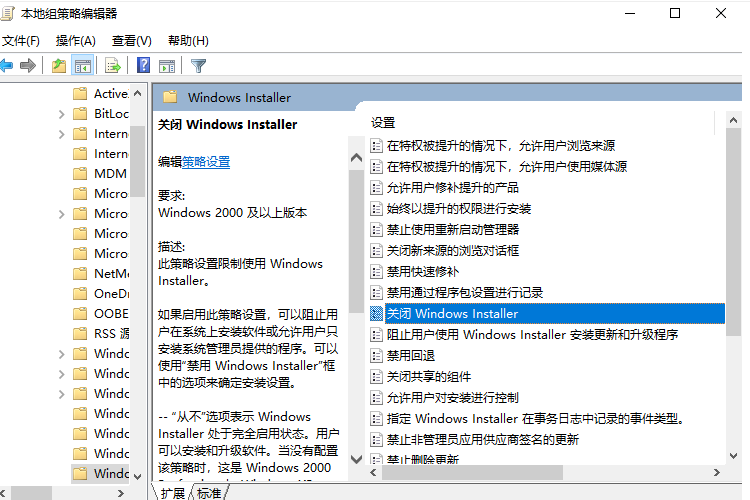
Task: Open the 帮助(H) menu
Action: (188, 41)
